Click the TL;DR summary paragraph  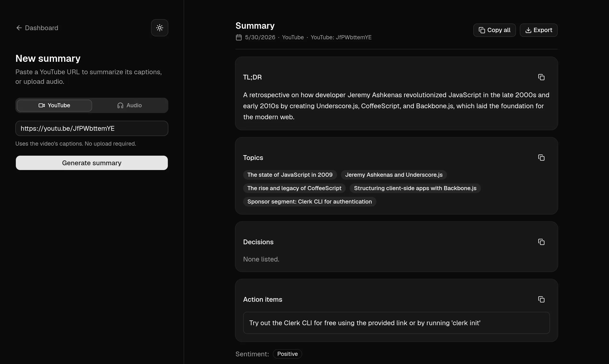[x=396, y=106]
